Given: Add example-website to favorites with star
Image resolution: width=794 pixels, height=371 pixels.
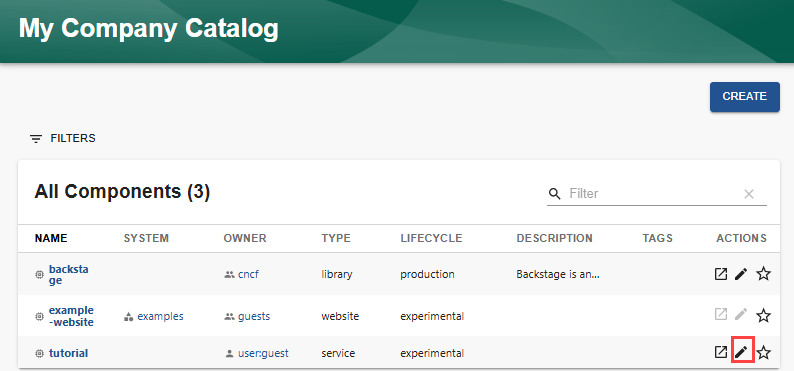Looking at the screenshot, I should point(763,316).
